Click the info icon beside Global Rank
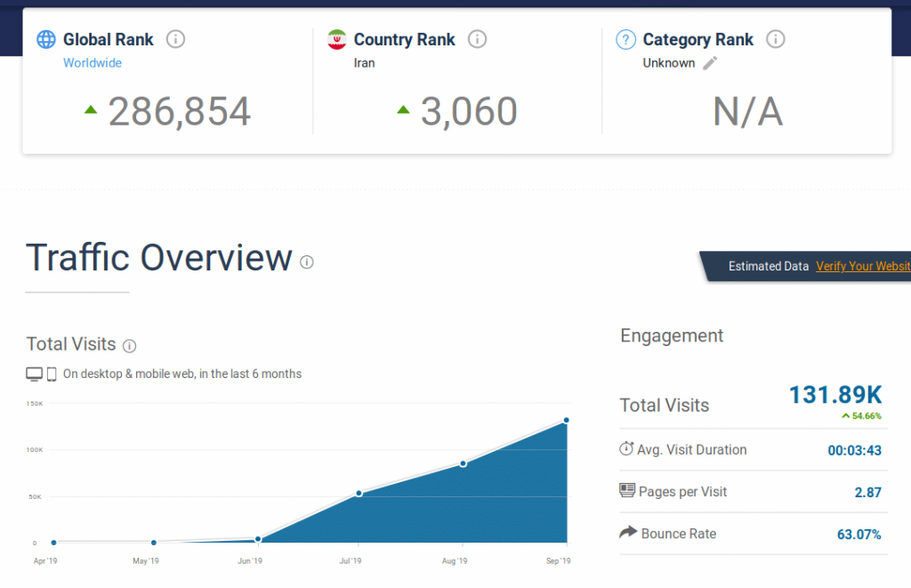Viewport: 911px width, 588px height. click(176, 39)
